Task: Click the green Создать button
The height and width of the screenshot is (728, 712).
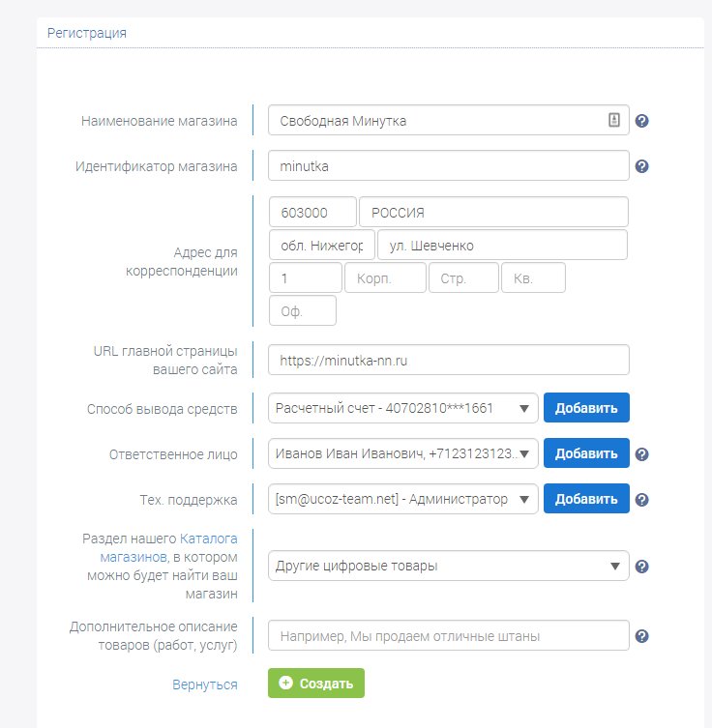Action: pyautogui.click(x=316, y=683)
